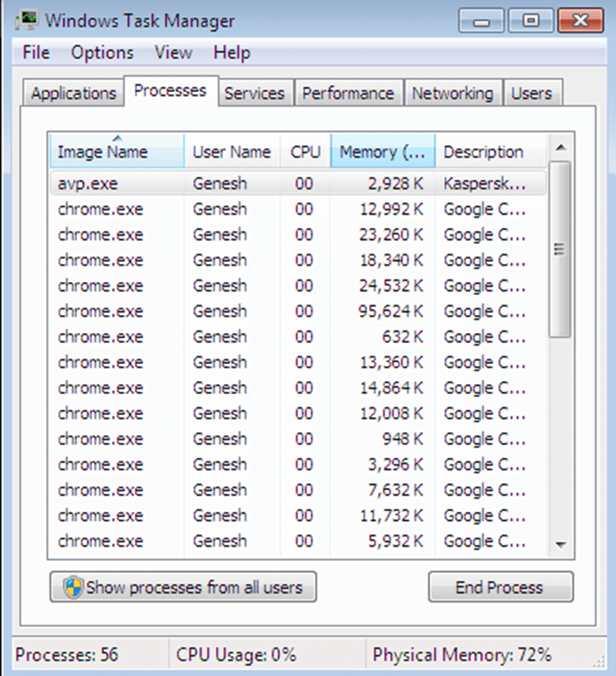Switch to the Services tab
The image size is (616, 676).
click(255, 93)
